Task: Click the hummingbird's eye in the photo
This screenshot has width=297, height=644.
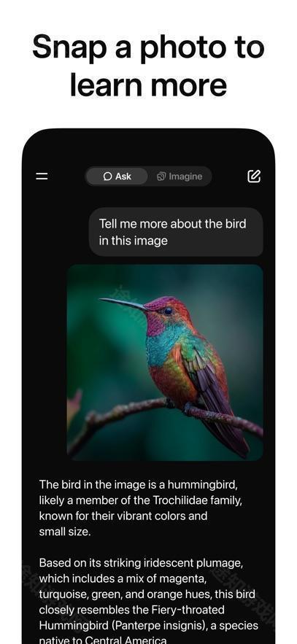Action: 168,311
